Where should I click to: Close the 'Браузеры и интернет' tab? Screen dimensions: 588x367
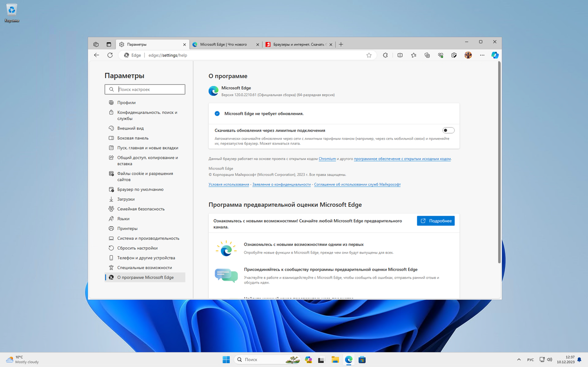(331, 45)
